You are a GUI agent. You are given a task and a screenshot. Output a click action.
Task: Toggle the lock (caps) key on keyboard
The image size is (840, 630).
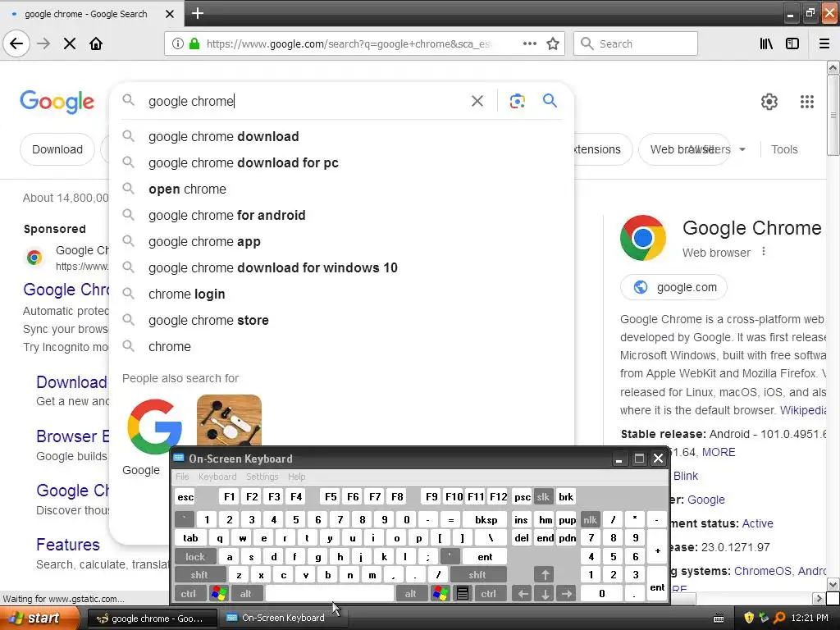tap(195, 557)
